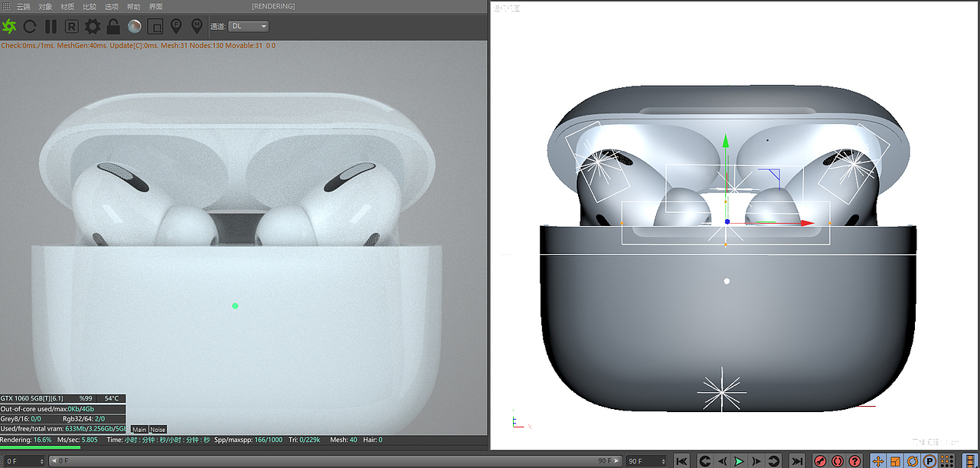Jump to the next keyframe

(774, 461)
